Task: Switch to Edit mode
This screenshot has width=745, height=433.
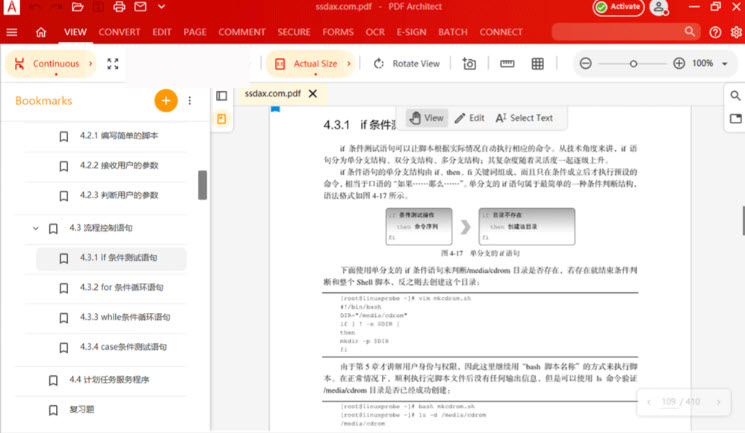Action: coord(469,118)
